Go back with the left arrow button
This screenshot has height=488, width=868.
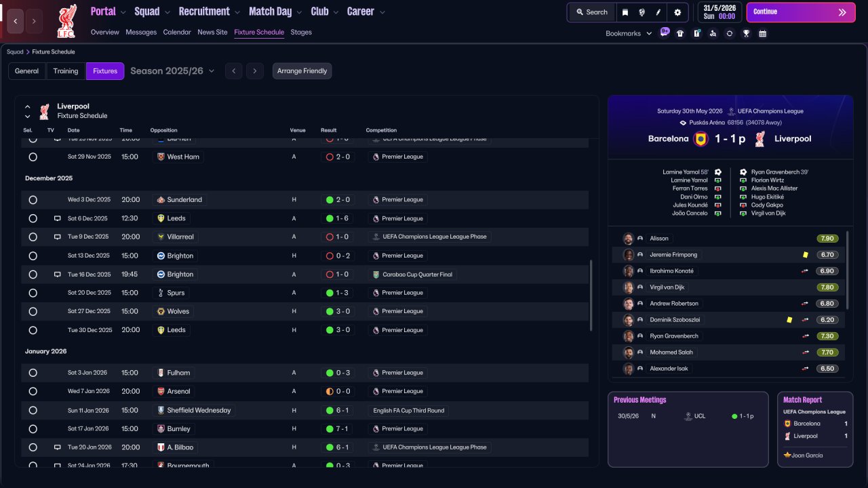click(16, 21)
